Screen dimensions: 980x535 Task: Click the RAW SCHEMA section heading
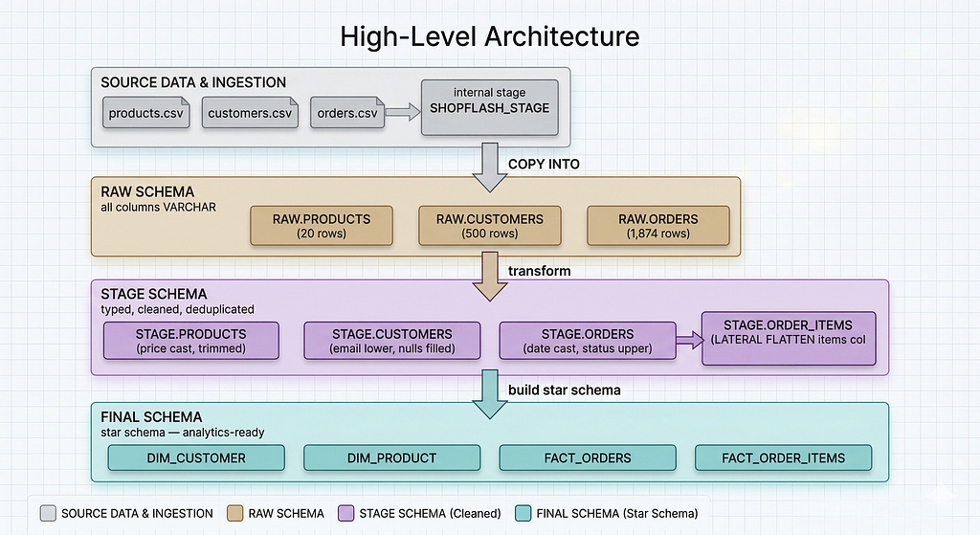tap(147, 191)
